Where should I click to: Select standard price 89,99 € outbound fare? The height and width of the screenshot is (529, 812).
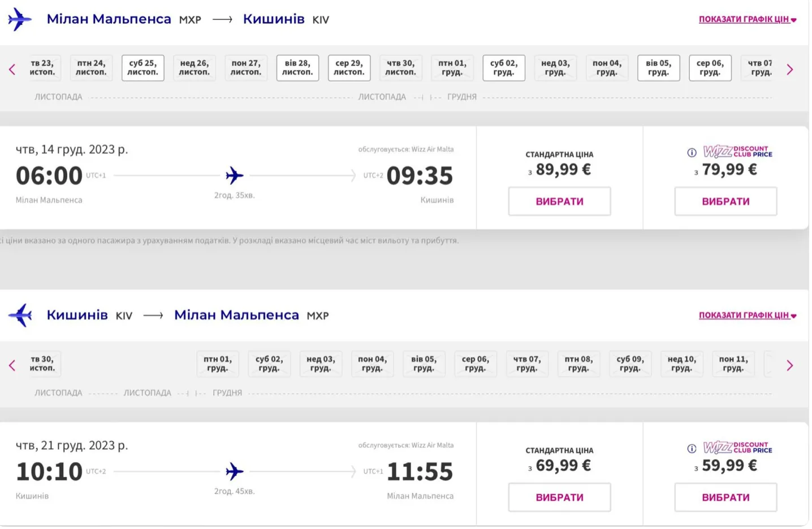(559, 201)
